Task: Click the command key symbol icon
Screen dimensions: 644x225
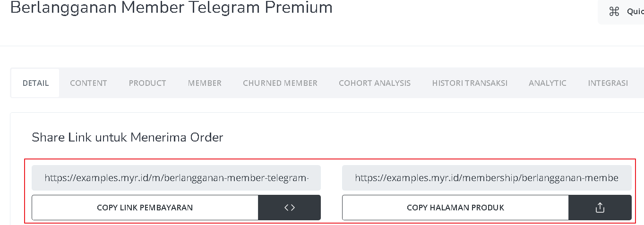Action: 614,11
